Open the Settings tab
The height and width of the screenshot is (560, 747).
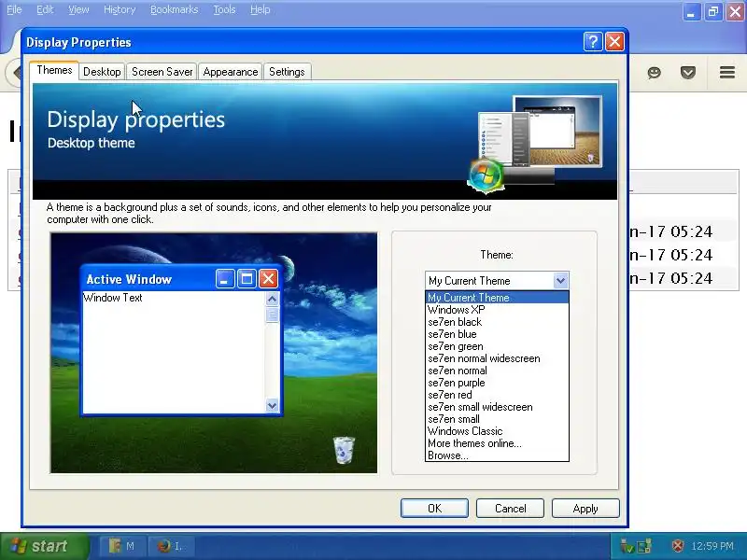click(287, 72)
